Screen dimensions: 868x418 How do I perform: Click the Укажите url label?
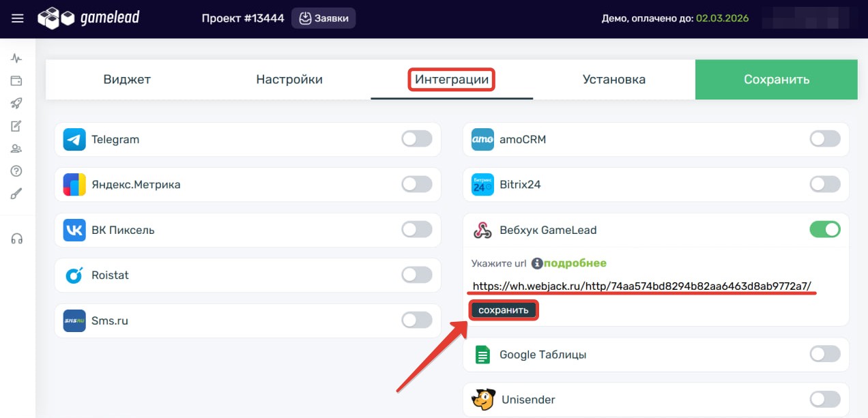[x=499, y=263]
